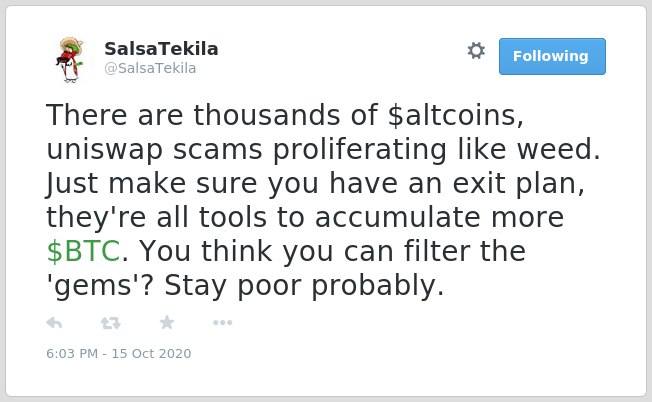652x402 pixels.
Task: Click the phrase 'Stay poor probably'
Action: (304, 287)
